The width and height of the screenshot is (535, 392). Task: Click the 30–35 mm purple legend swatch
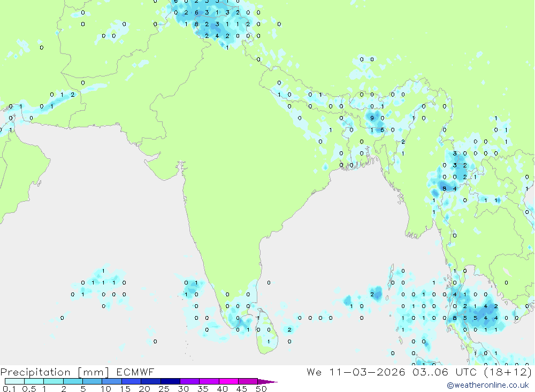click(190, 381)
